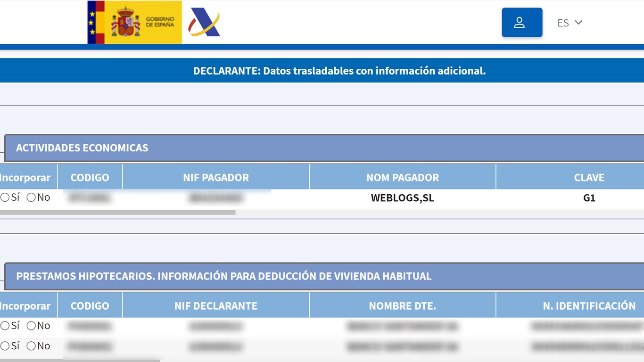Click the WEBLOGS,SL payer name cell
The image size is (644, 362).
tap(402, 198)
